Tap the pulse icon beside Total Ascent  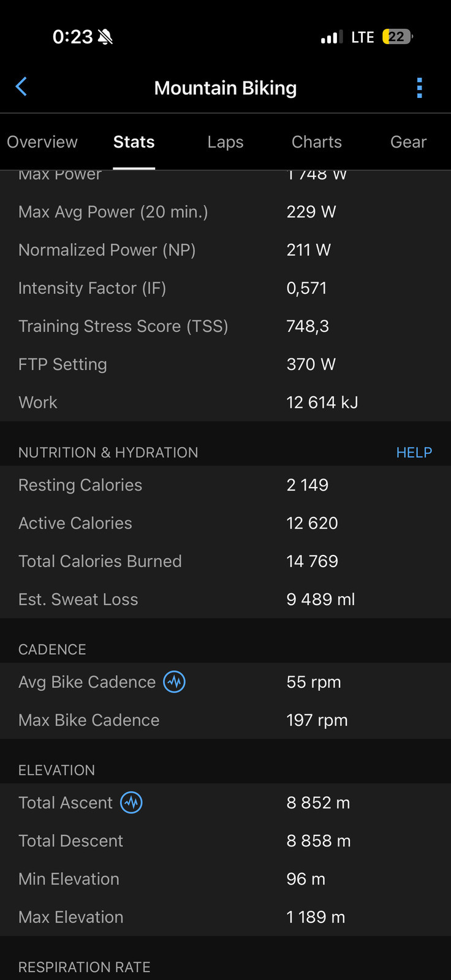point(131,802)
